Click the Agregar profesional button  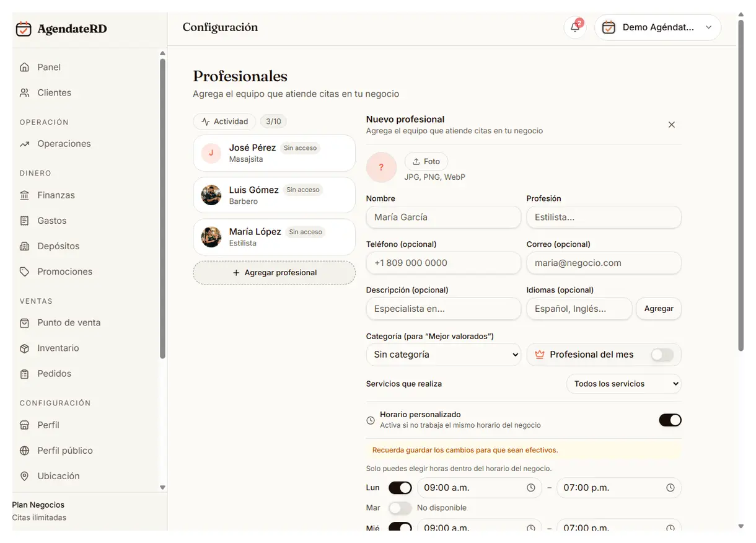[x=275, y=273]
